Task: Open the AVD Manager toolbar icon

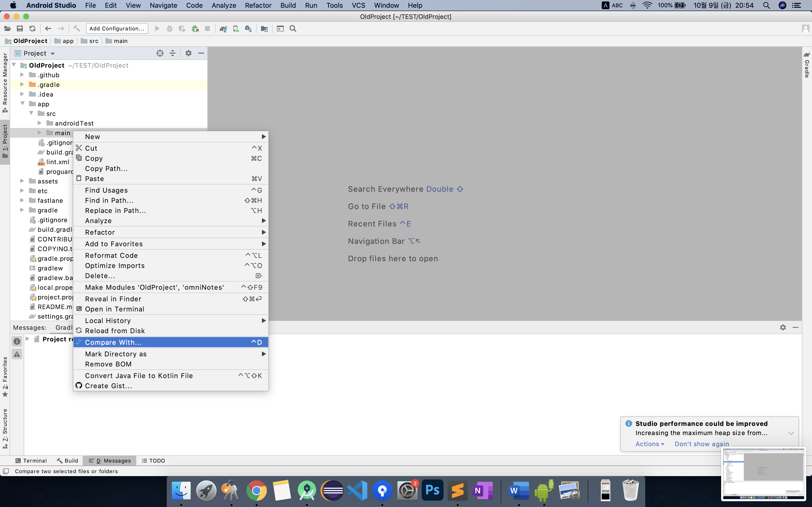Action: 236,28
